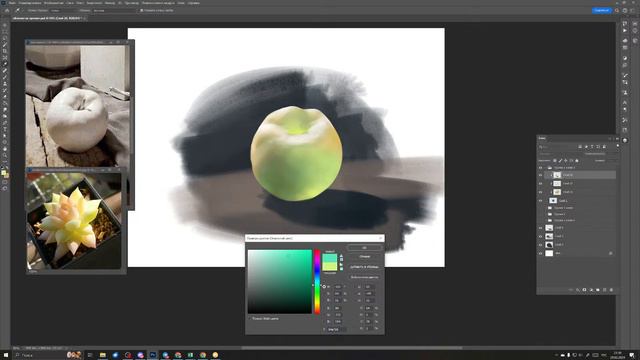Collapse the topmost layer group arrow
Viewport: 640px width, 360px height.
[545, 168]
